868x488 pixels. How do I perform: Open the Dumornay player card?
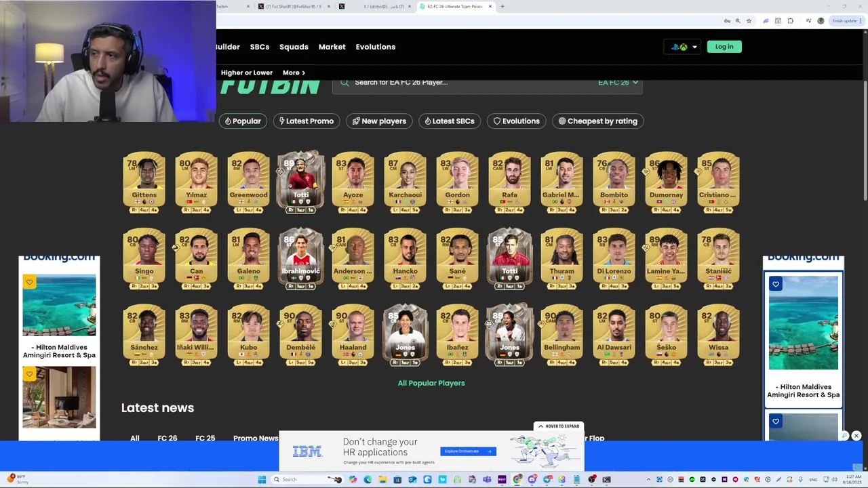(x=666, y=183)
